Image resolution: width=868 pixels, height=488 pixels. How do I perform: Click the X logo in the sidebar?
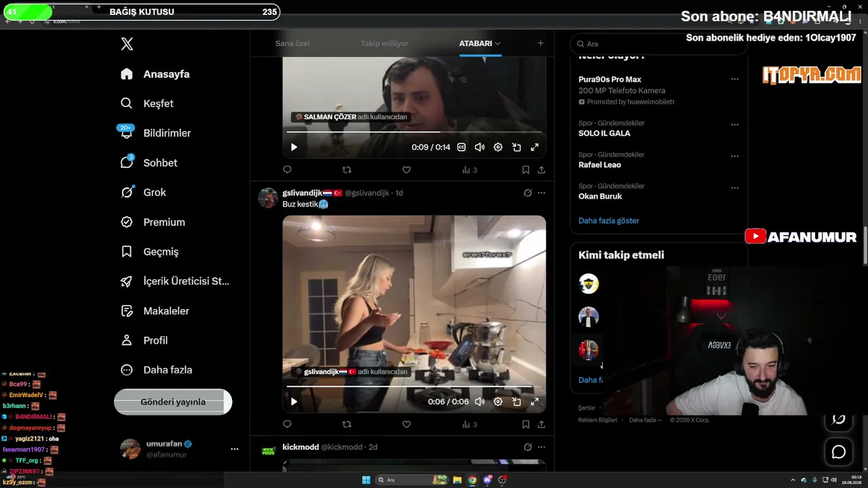(127, 44)
